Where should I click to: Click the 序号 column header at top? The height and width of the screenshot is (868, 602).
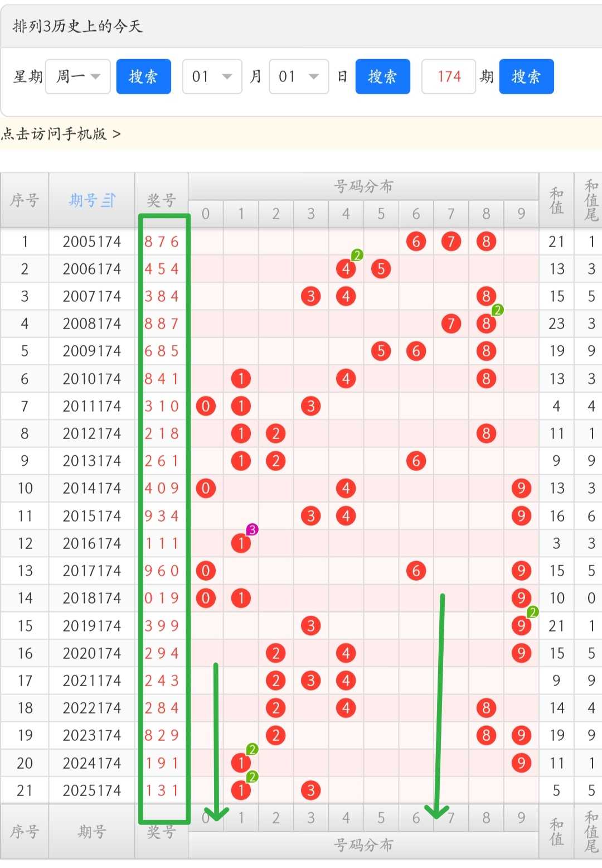[x=25, y=200]
